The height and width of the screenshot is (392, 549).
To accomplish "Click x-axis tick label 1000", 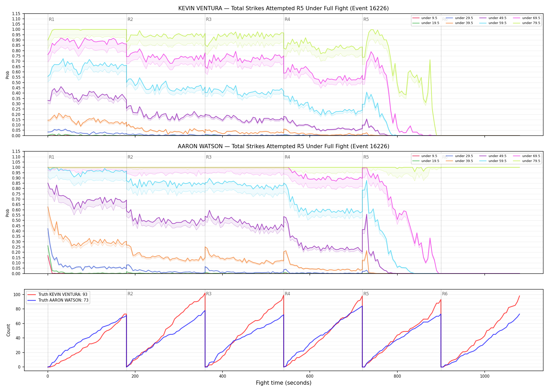I will pyautogui.click(x=485, y=376).
